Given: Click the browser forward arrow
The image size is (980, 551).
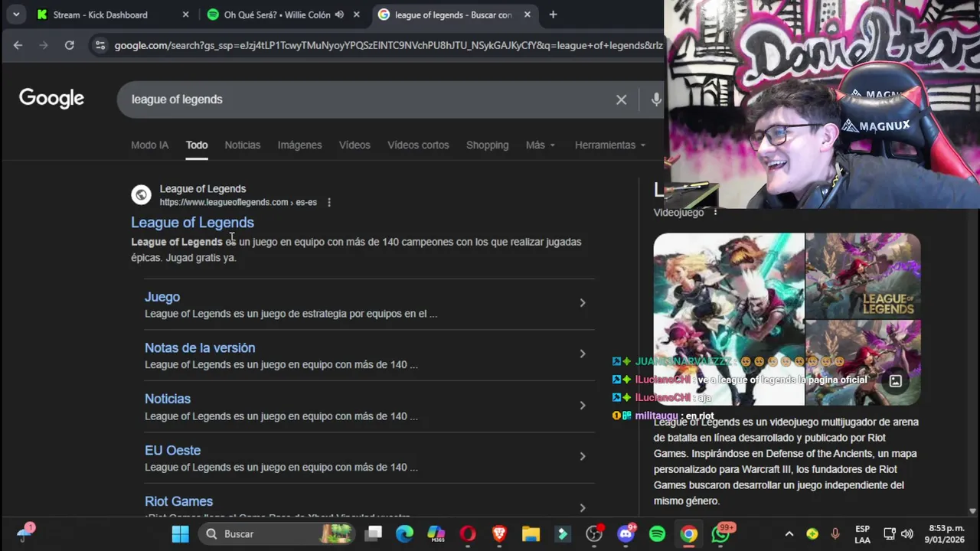Looking at the screenshot, I should pos(44,45).
